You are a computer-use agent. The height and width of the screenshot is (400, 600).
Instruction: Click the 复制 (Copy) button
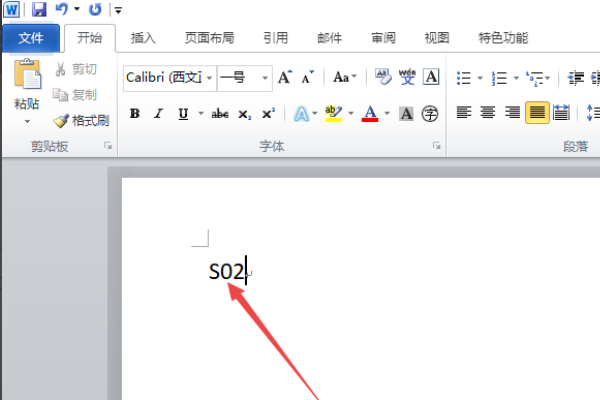pos(75,95)
